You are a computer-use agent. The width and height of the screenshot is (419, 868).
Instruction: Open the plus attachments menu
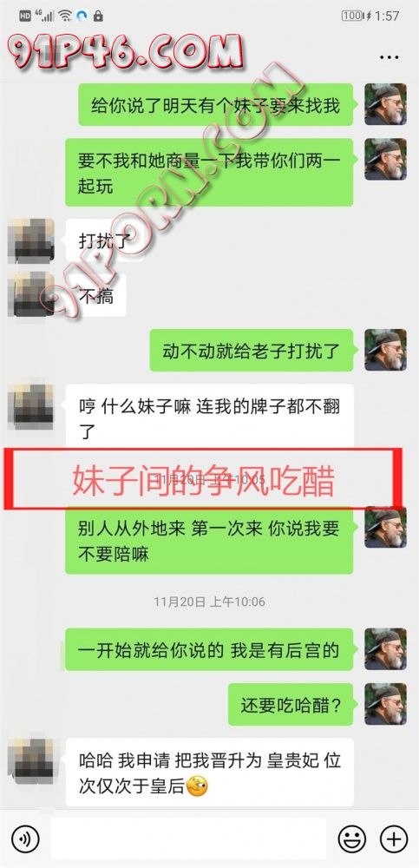pos(394,838)
